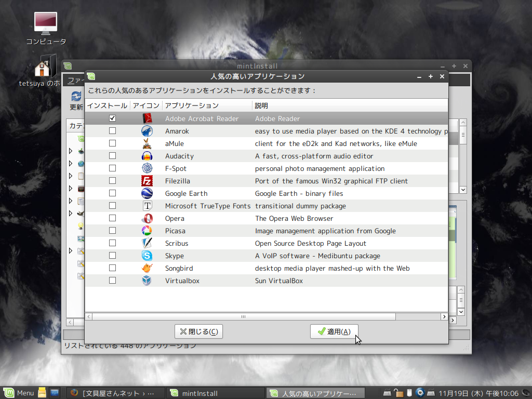The image size is (532, 399).
Task: Click the Virtualbox cube icon
Action: (x=147, y=281)
